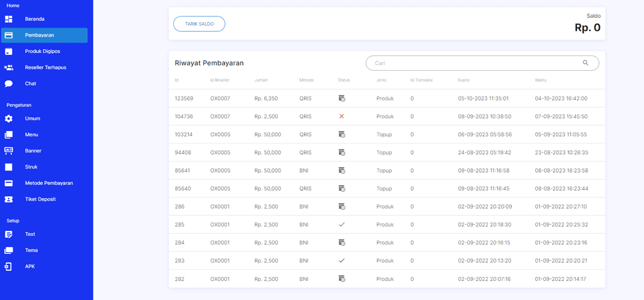
Task: Select the row with Id 103214
Action: pos(387,135)
